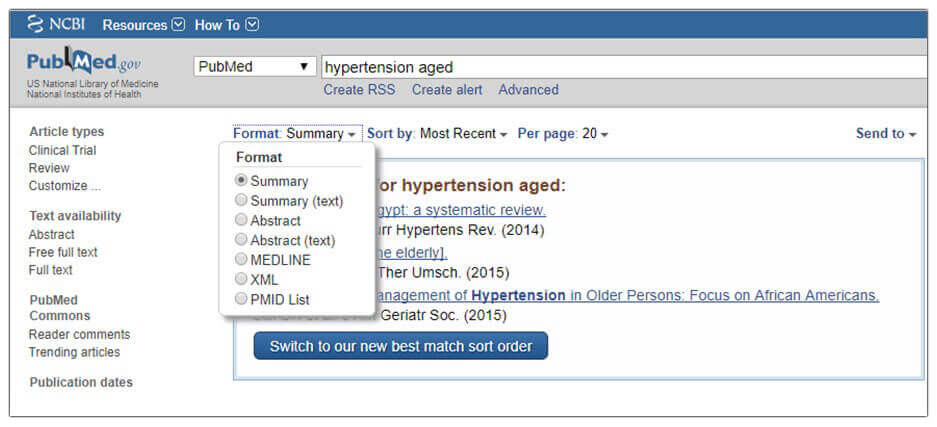
Task: Open the PubMed database dropdown
Action: (x=255, y=67)
